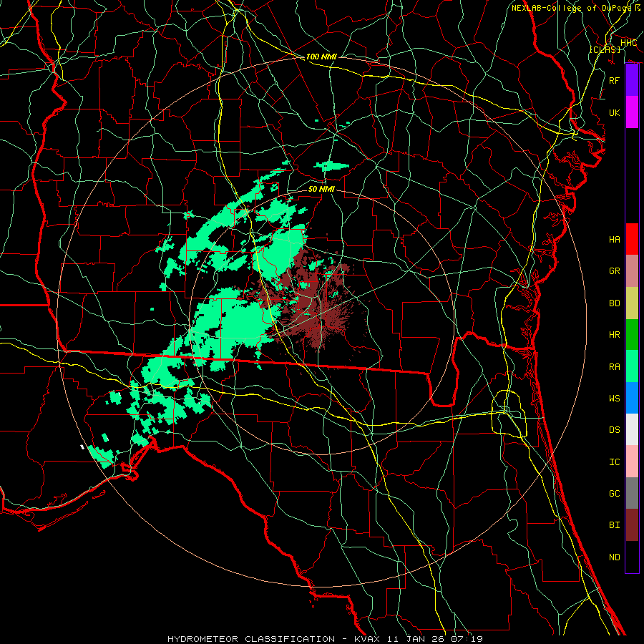Click the UK magenta legend swatch
The width and height of the screenshot is (644, 644).
[x=632, y=112]
